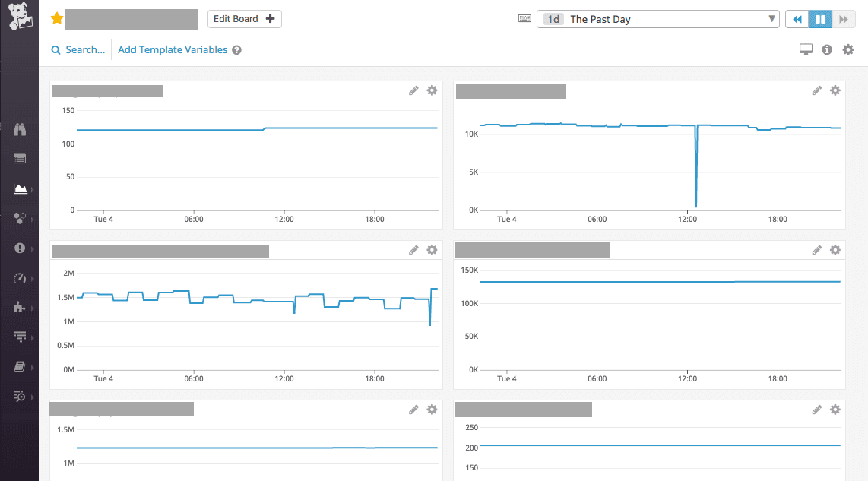Click the keyboard shortcuts icon
868x481 pixels.
524,19
